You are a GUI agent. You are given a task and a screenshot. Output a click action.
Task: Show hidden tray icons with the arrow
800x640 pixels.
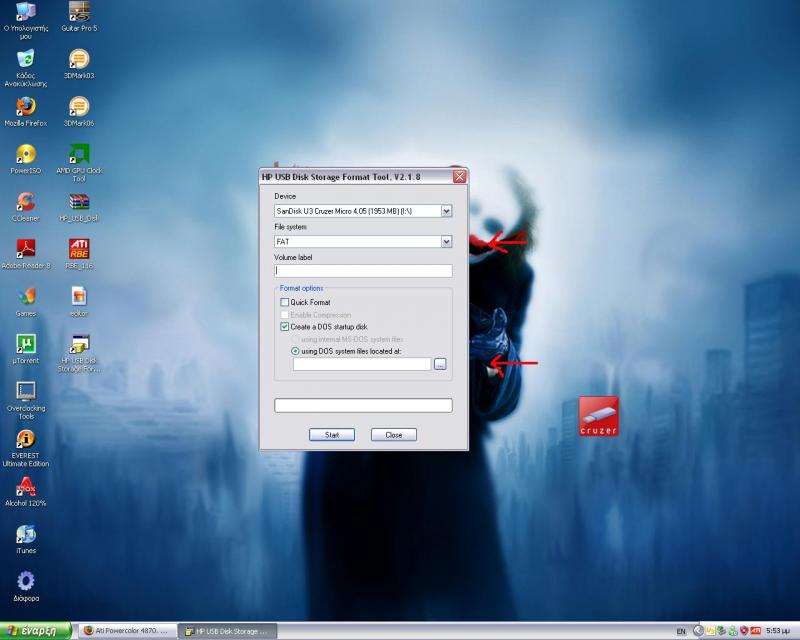(698, 631)
